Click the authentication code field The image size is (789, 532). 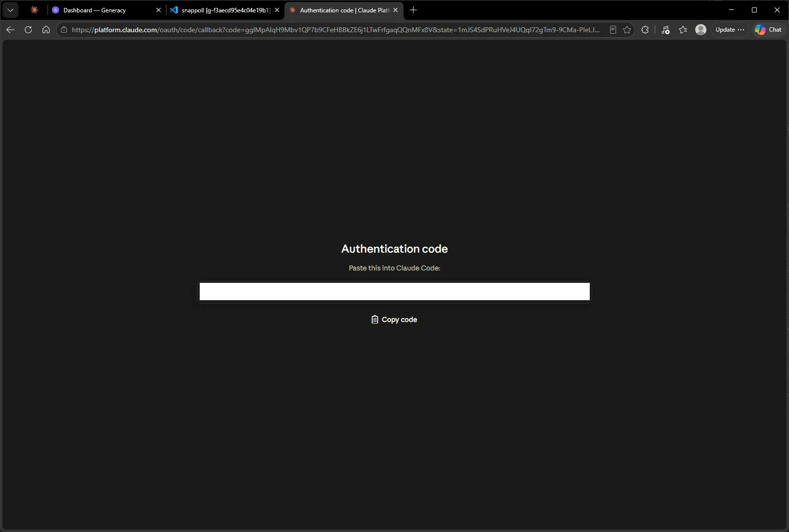(x=394, y=291)
